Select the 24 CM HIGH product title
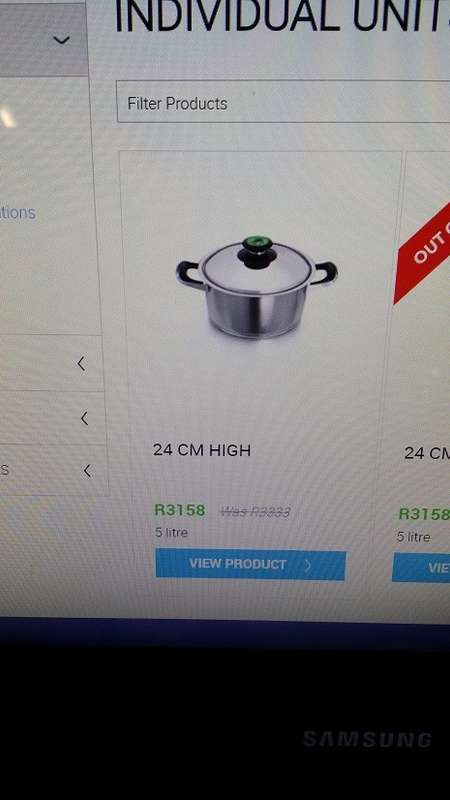450x800 pixels. point(202,450)
